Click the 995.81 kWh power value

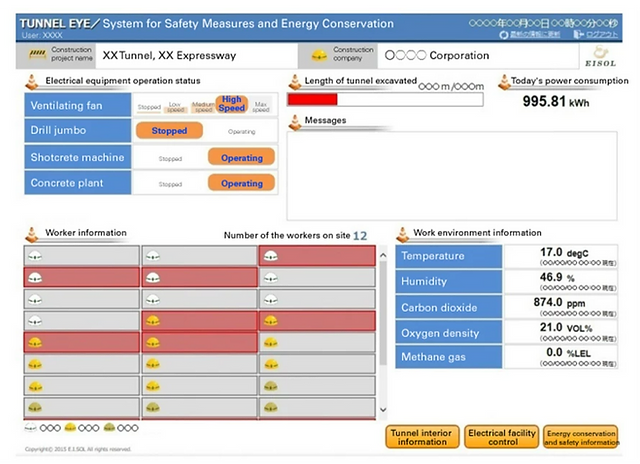556,101
